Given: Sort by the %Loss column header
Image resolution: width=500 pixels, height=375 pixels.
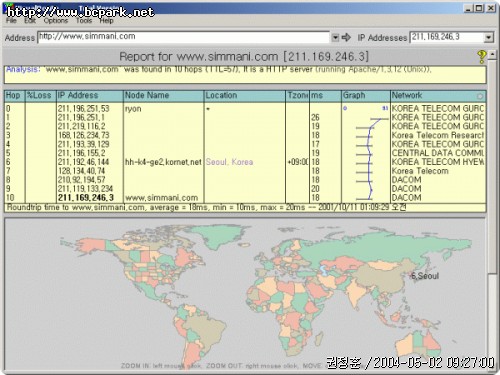Looking at the screenshot, I should [x=40, y=96].
